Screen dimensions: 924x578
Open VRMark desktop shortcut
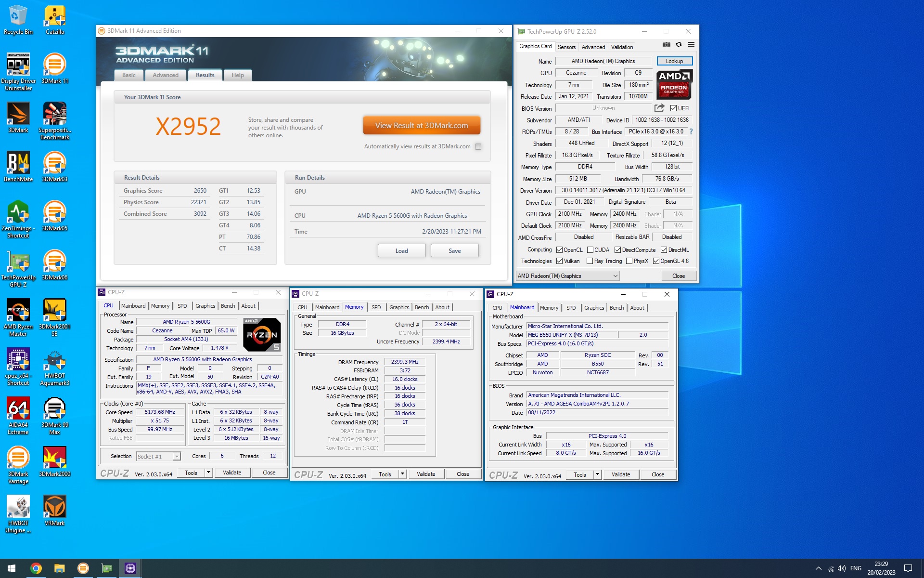coord(55,511)
